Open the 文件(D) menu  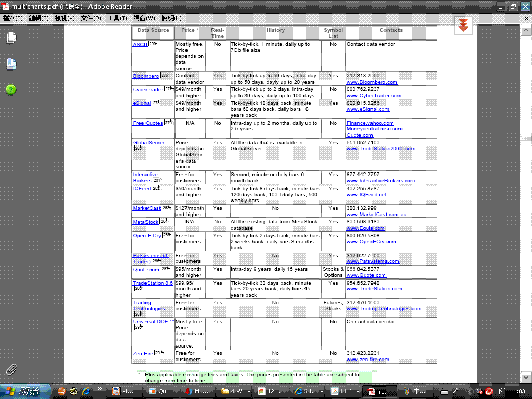[91, 18]
